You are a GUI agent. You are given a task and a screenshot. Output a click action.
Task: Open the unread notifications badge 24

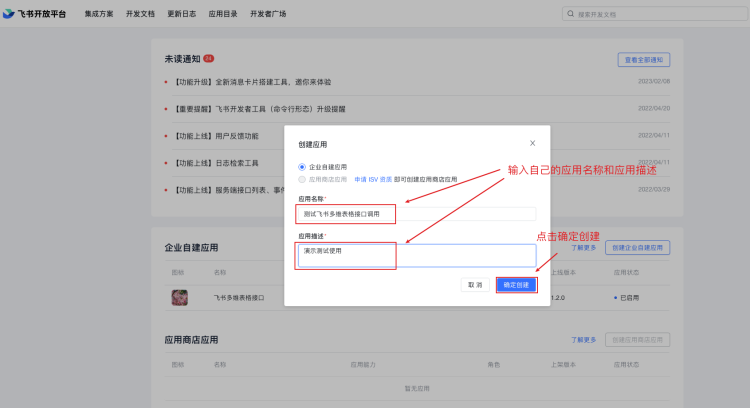click(209, 58)
